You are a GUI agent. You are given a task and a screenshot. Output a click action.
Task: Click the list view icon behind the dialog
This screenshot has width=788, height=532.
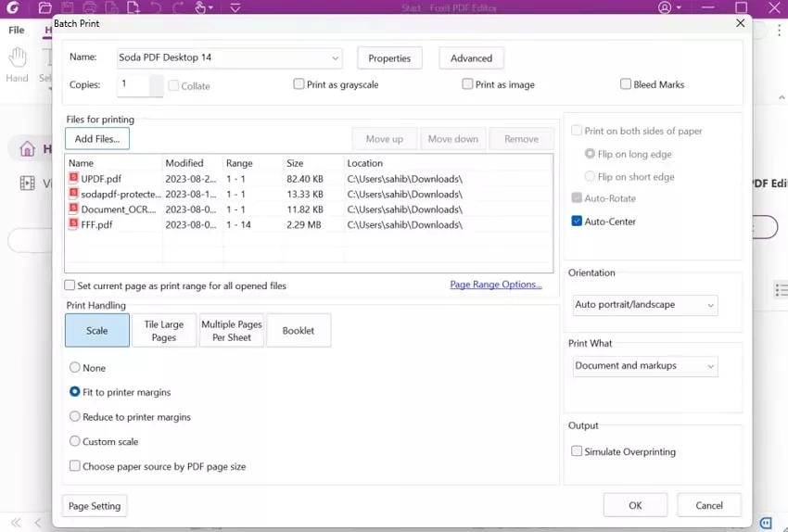pos(781,290)
